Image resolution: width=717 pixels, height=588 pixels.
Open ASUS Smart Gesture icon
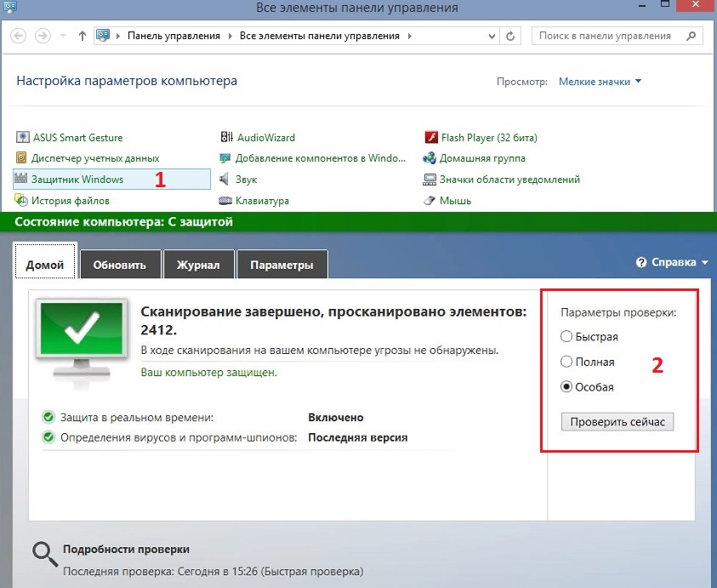pos(22,137)
